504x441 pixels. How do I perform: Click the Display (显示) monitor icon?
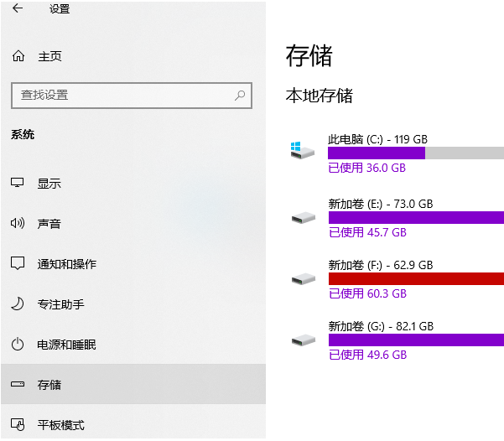click(x=18, y=184)
